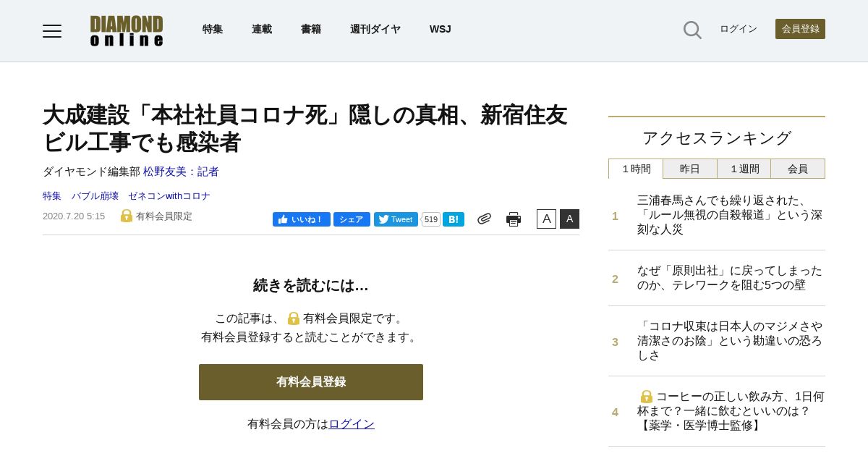Viewport: 868px width, 456px height.
Task: Click the printer icon
Action: (514, 219)
